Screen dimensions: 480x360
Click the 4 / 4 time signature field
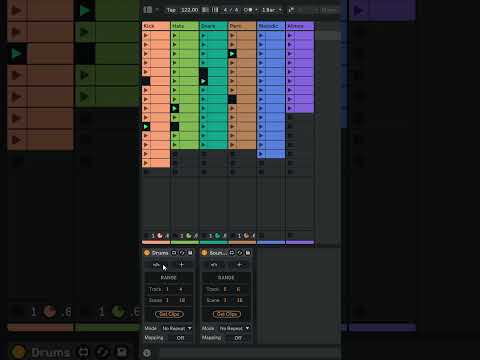tap(231, 10)
